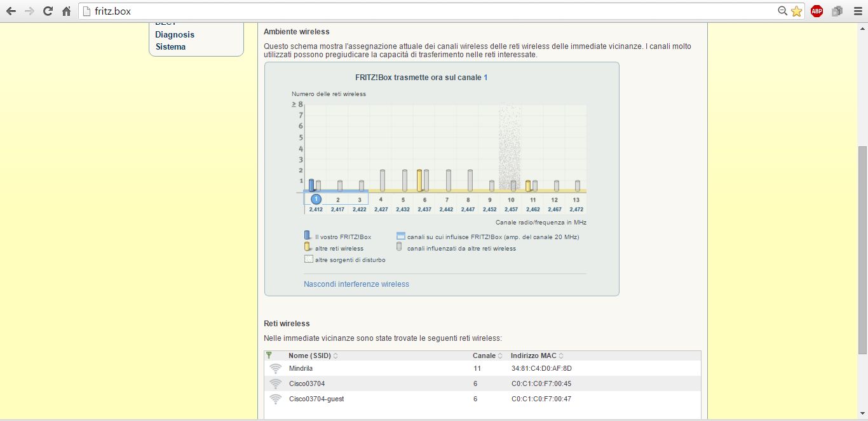Click the green signal-strength column header icon
Viewport: 868px width, 421px height.
[x=269, y=355]
